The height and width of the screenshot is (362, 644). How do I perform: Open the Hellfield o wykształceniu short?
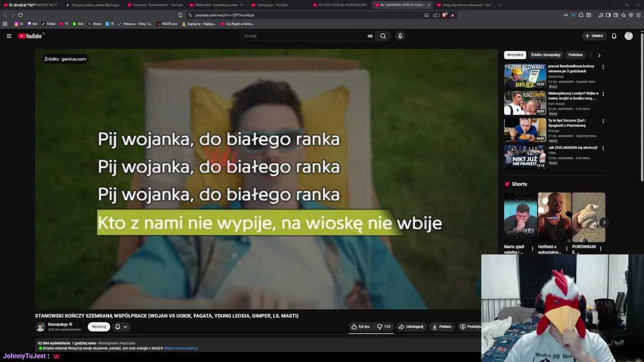tap(554, 217)
